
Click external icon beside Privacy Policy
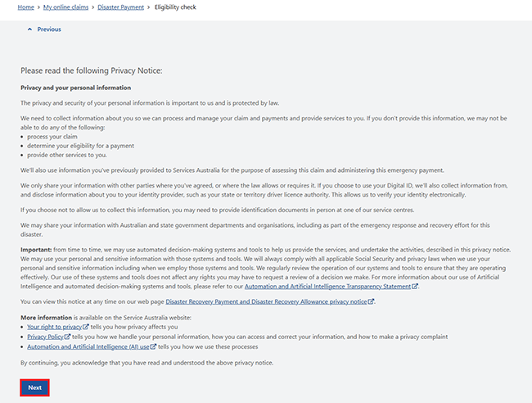point(67,337)
